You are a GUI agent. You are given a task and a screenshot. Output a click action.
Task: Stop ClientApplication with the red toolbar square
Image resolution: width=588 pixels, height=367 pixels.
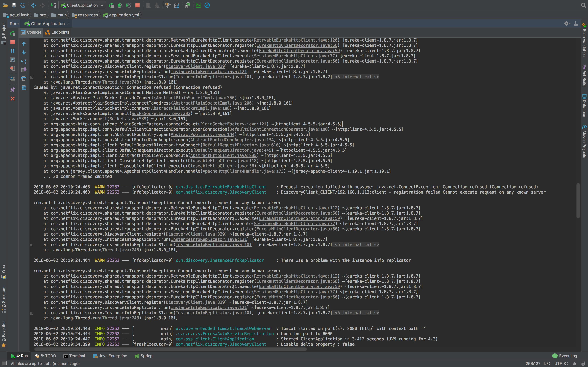138,5
